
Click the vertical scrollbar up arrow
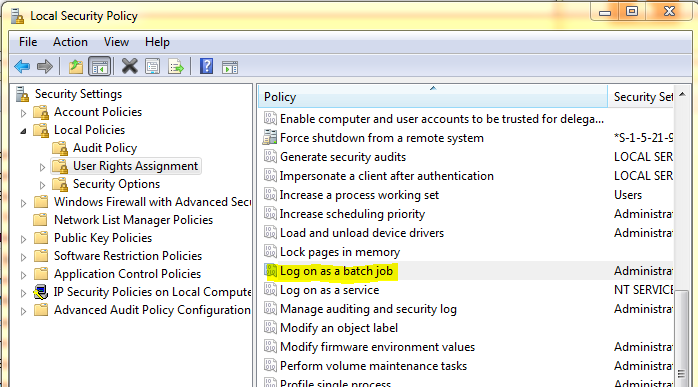click(682, 94)
